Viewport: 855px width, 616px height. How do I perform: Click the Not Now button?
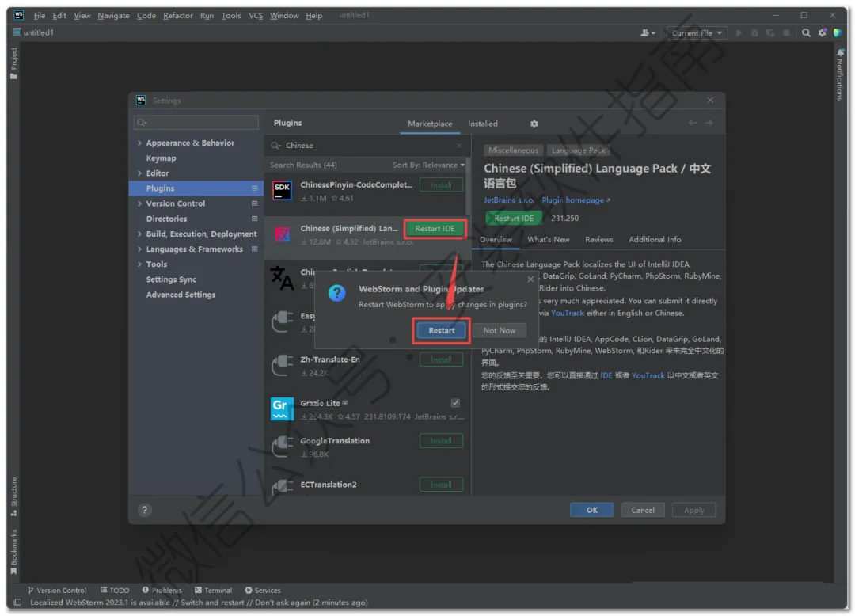499,330
